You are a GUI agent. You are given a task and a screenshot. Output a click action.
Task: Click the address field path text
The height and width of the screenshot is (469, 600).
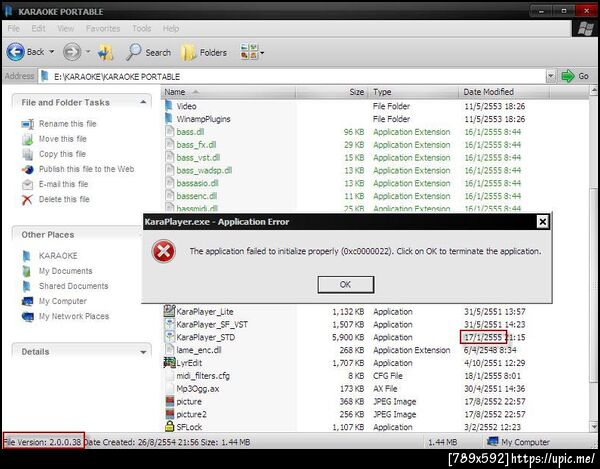[x=117, y=77]
